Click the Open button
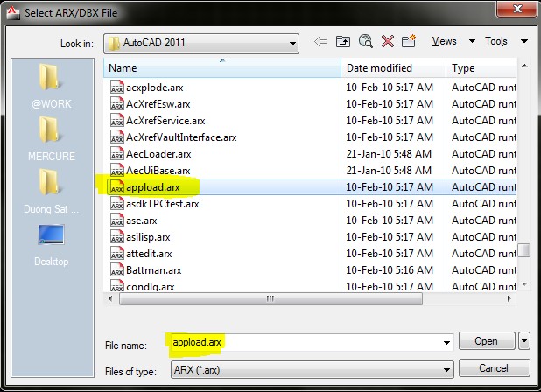Viewport: 541px width, 392px height. click(487, 341)
